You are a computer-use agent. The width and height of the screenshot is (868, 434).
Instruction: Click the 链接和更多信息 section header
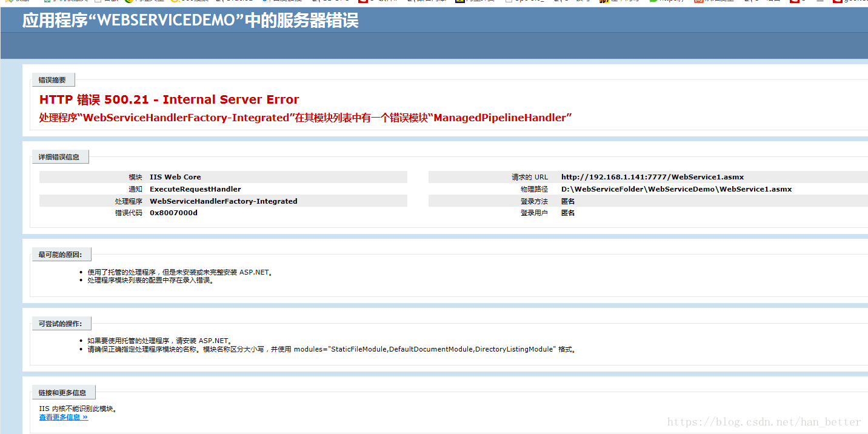click(x=63, y=392)
